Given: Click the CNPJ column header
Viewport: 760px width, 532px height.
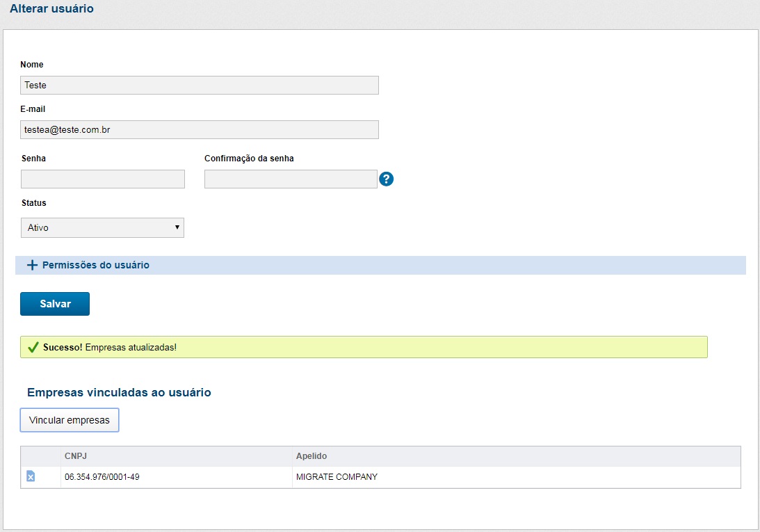Looking at the screenshot, I should [x=75, y=456].
